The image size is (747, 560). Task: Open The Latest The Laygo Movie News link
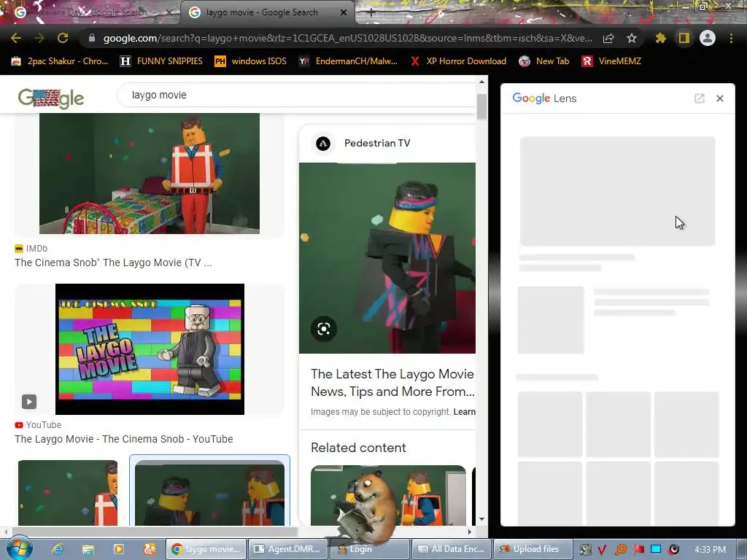click(393, 382)
